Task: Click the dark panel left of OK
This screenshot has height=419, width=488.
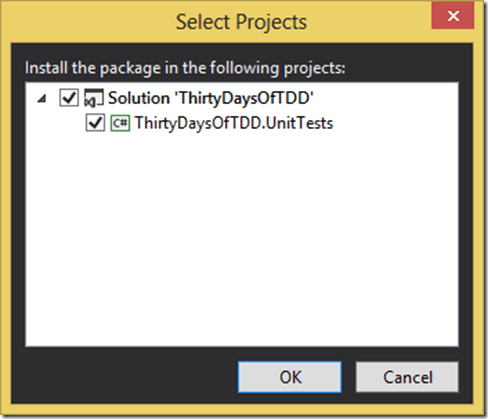Action: 127,377
